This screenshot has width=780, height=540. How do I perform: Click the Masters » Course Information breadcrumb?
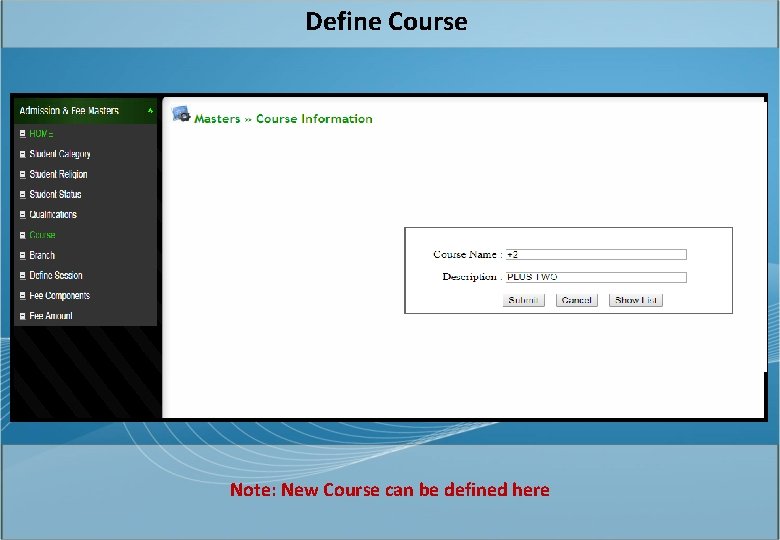[283, 119]
